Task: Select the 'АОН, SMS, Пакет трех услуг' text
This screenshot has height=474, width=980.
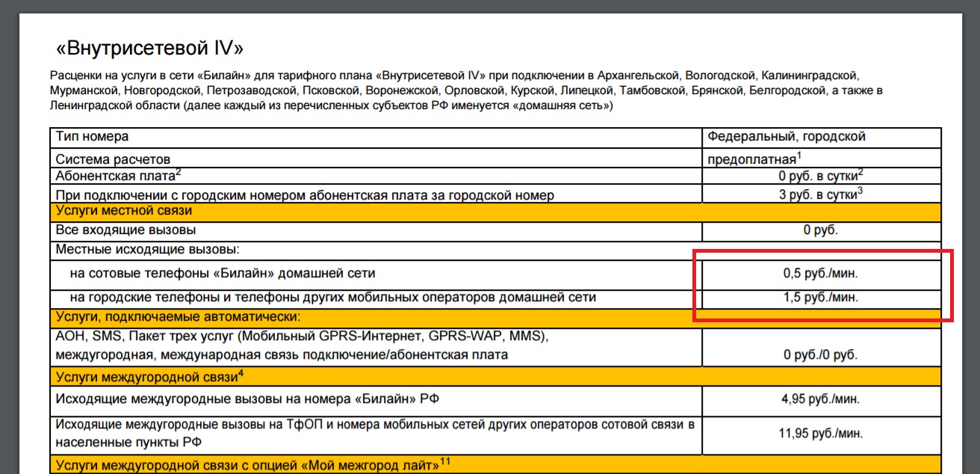Action: tap(303, 337)
